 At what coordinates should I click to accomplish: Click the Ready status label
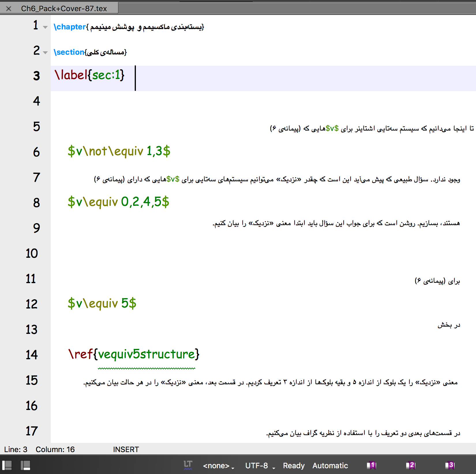coord(294,466)
